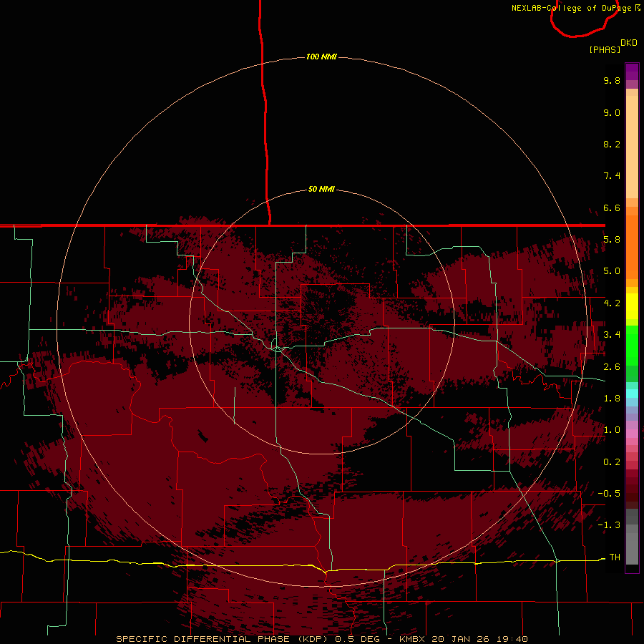Image resolution: width=644 pixels, height=644 pixels.
Task: Pick the peach segment of the color bar
Action: [632, 147]
